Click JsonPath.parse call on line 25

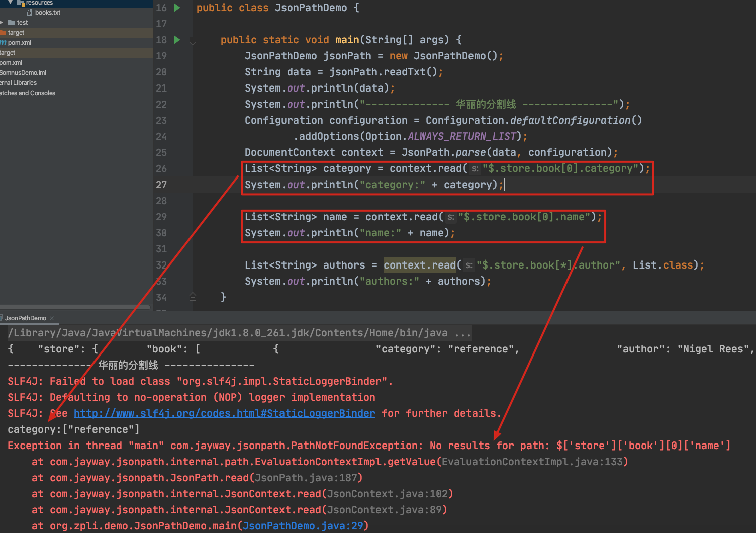pos(444,152)
